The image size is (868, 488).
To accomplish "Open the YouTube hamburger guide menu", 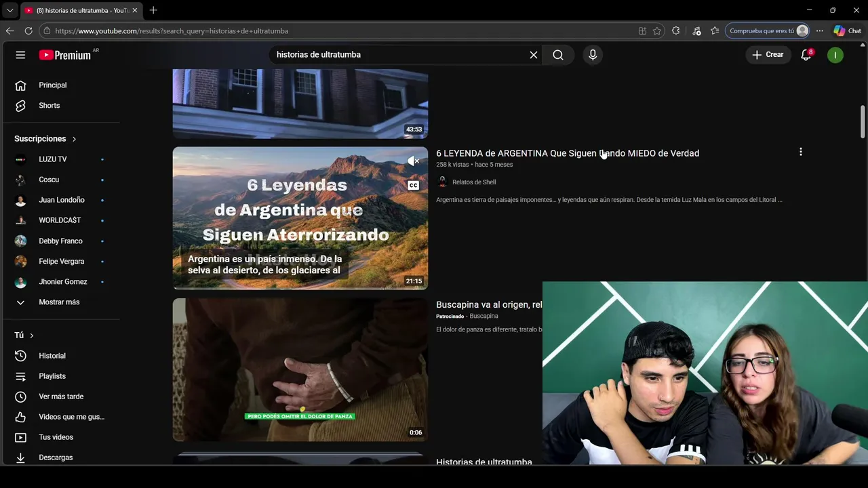I will click(20, 55).
